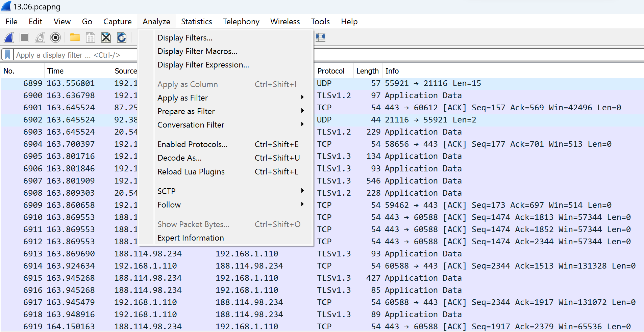Open the Wireless menu
Viewport: 644px width, 332px height.
point(285,22)
